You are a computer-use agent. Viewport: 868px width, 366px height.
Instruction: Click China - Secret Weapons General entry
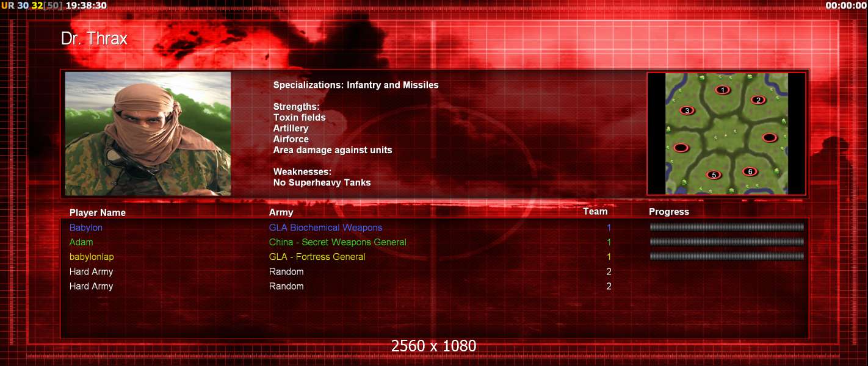point(338,242)
